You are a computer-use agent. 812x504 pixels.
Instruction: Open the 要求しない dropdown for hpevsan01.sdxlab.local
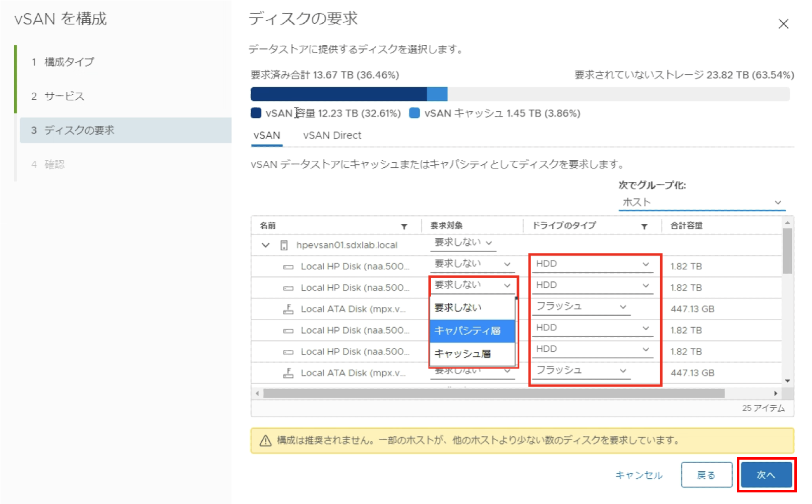coord(463,243)
